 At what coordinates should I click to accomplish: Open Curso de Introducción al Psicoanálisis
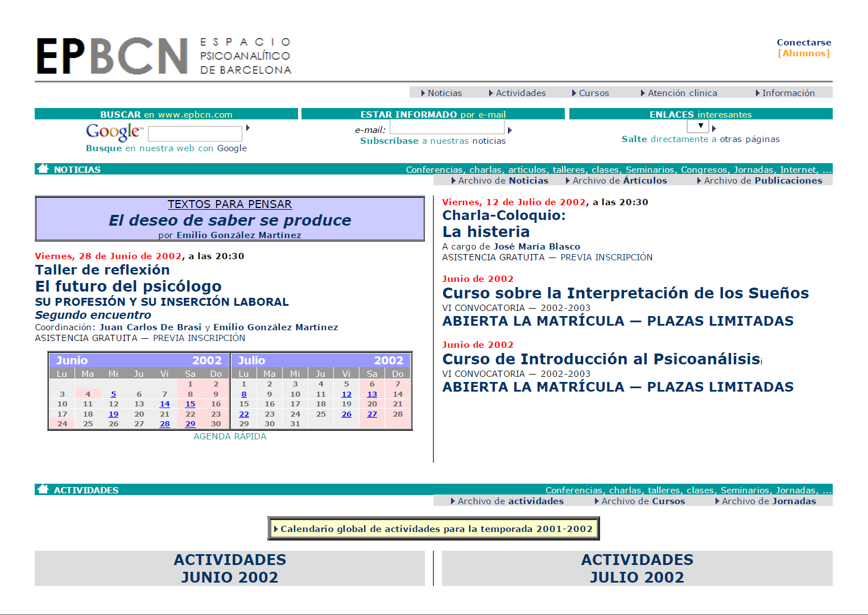coord(602,359)
